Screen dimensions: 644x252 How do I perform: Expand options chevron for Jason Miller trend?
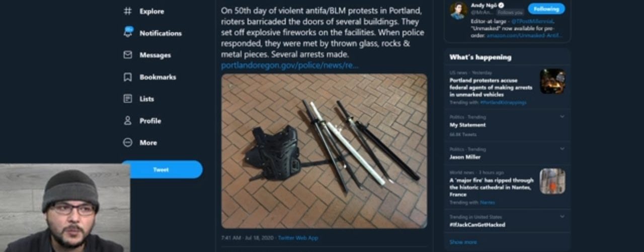(562, 149)
